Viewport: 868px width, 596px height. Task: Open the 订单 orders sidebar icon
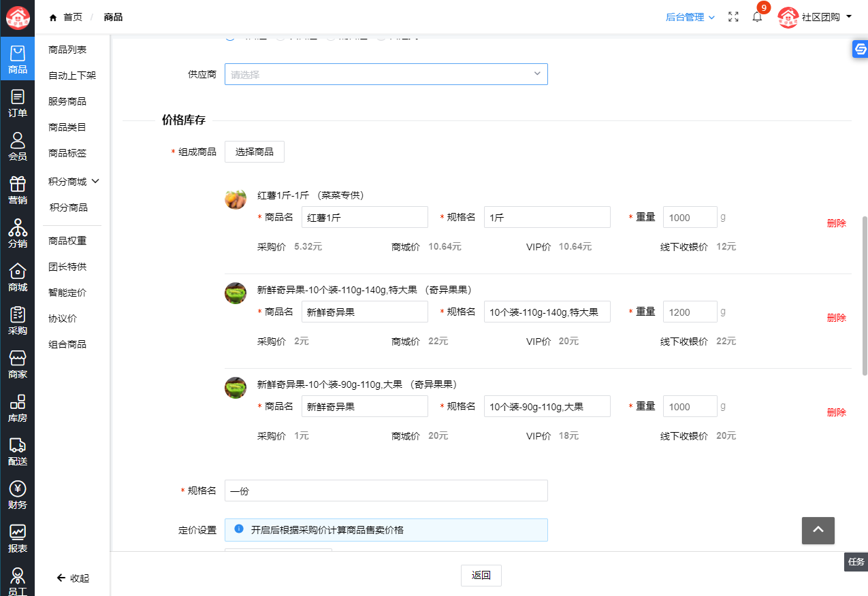click(18, 103)
